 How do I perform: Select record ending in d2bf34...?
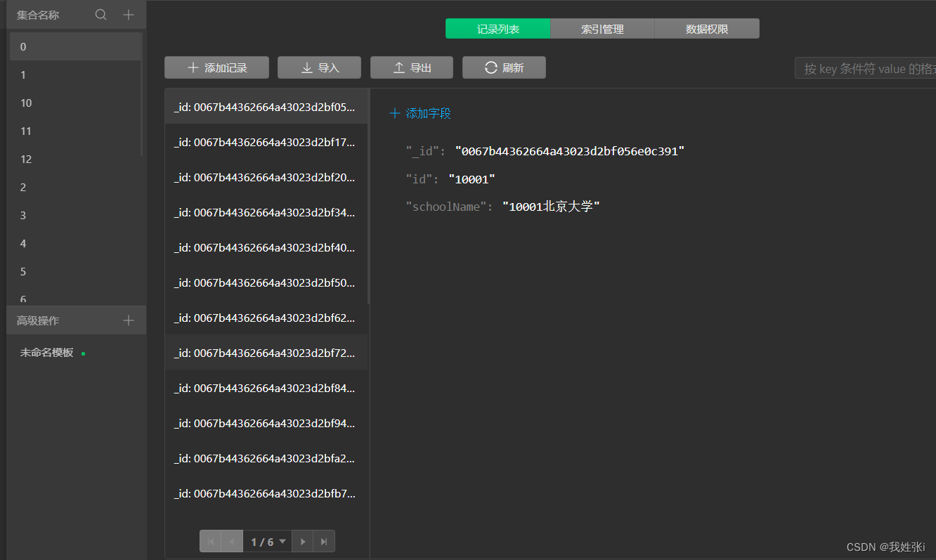point(266,212)
